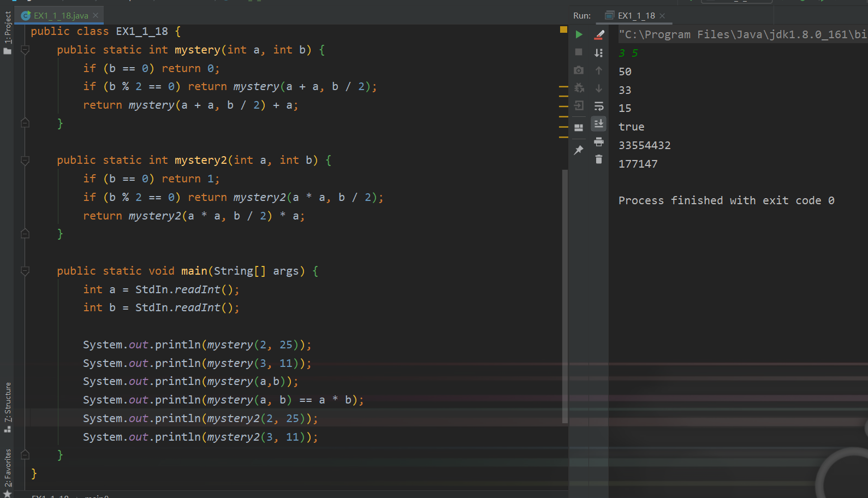Click the 'public class EX1_1_18' declaration line
868x498 pixels.
[106, 31]
